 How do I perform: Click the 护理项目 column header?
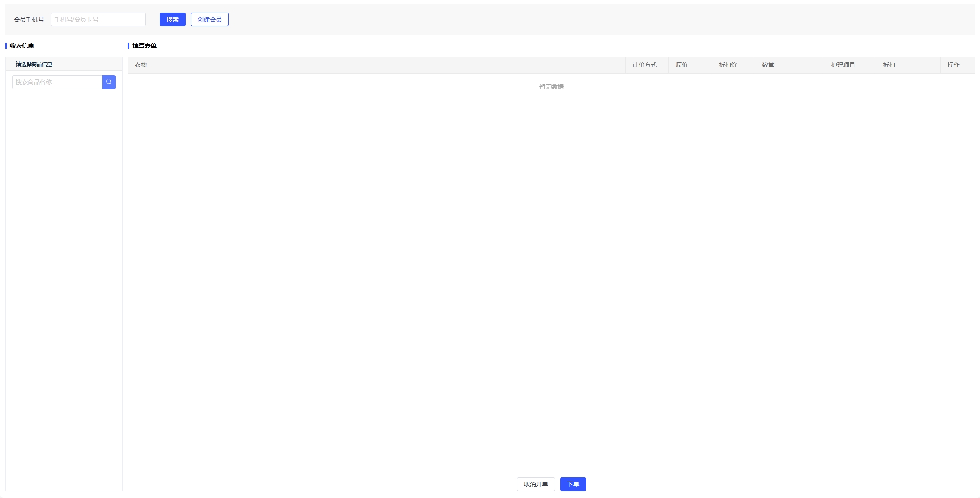[843, 65]
